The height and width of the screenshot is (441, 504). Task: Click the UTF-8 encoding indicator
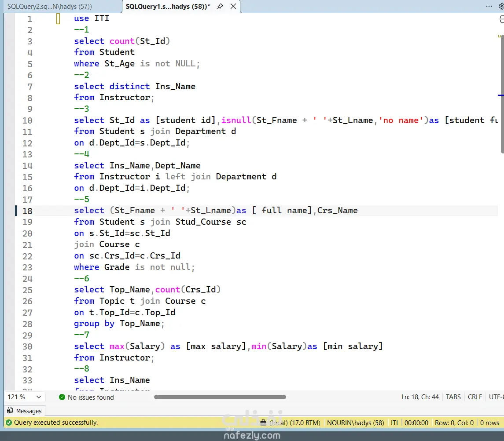click(x=496, y=397)
